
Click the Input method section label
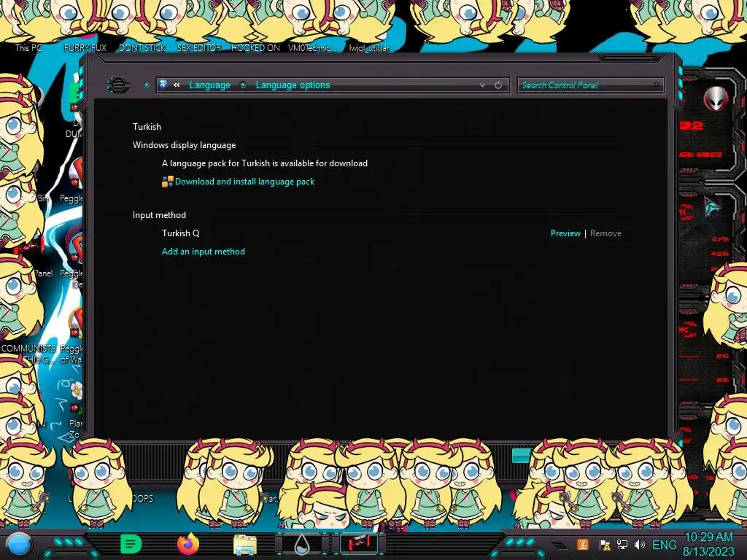pos(159,215)
